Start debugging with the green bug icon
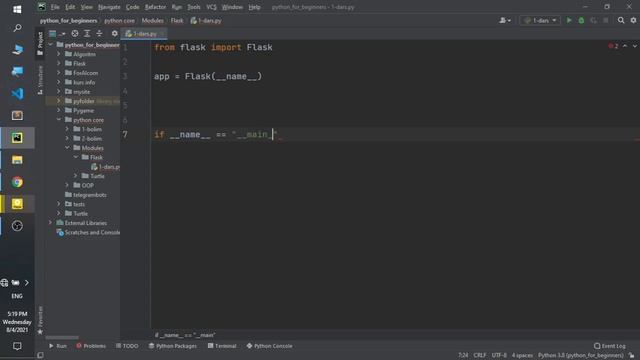640x360 pixels. tap(581, 20)
